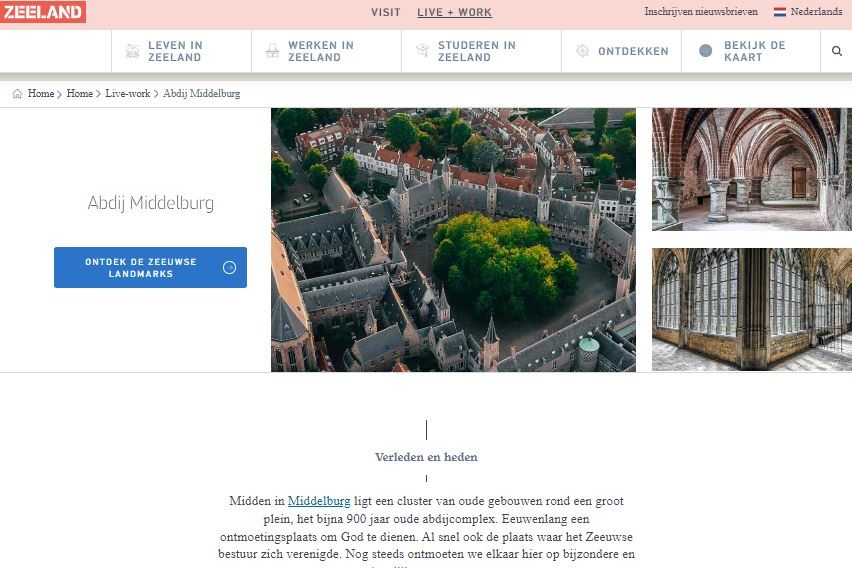The image size is (852, 568).
Task: Open the vaulted brick arches photo
Action: pos(752,169)
